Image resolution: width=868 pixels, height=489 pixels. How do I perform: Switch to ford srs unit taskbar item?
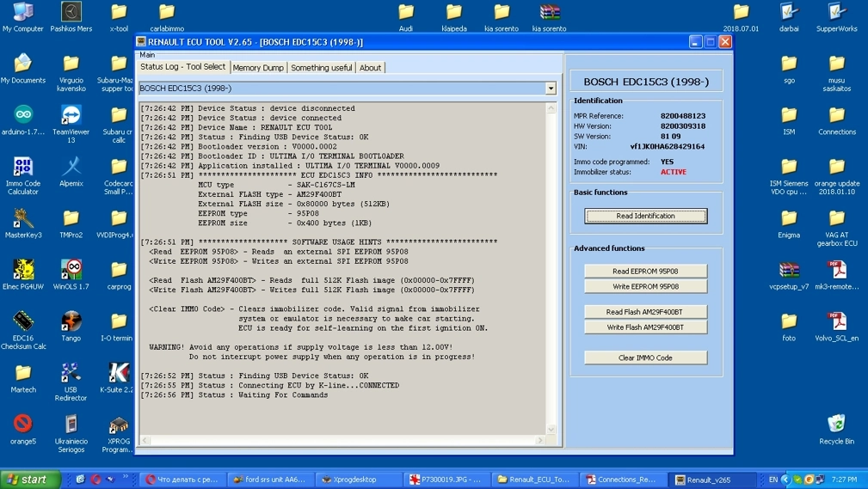(270, 480)
